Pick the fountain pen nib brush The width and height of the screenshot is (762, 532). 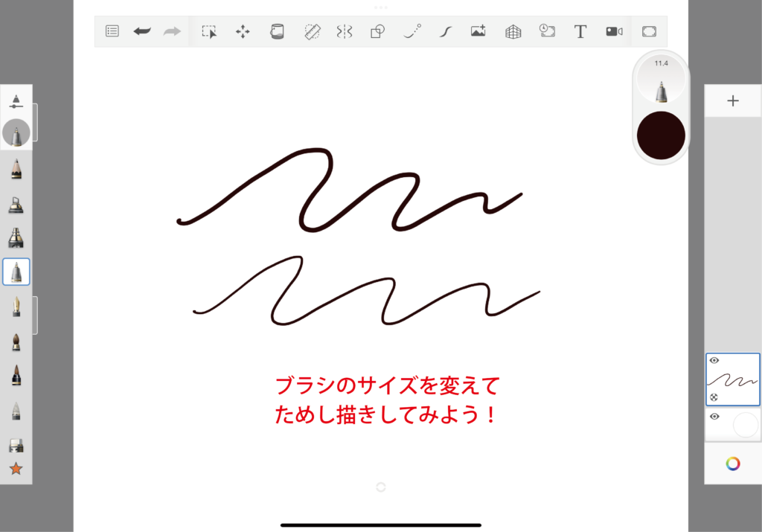(16, 307)
